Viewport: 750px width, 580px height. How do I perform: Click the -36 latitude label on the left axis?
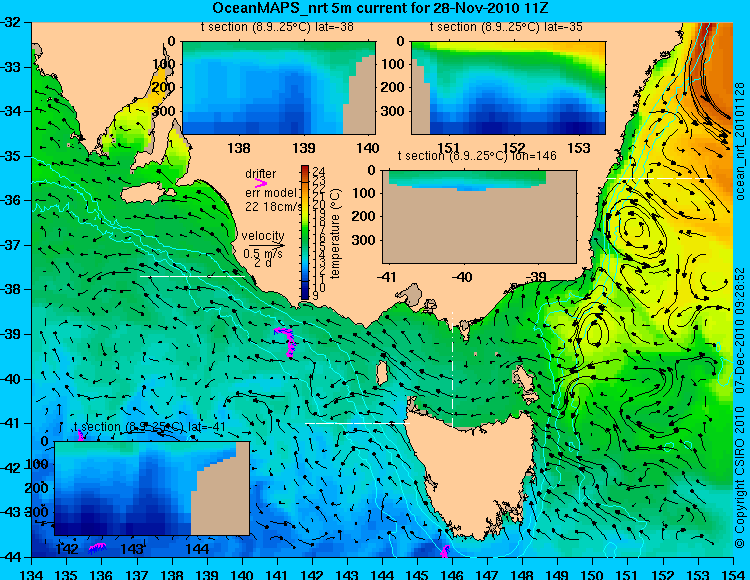coord(11,200)
